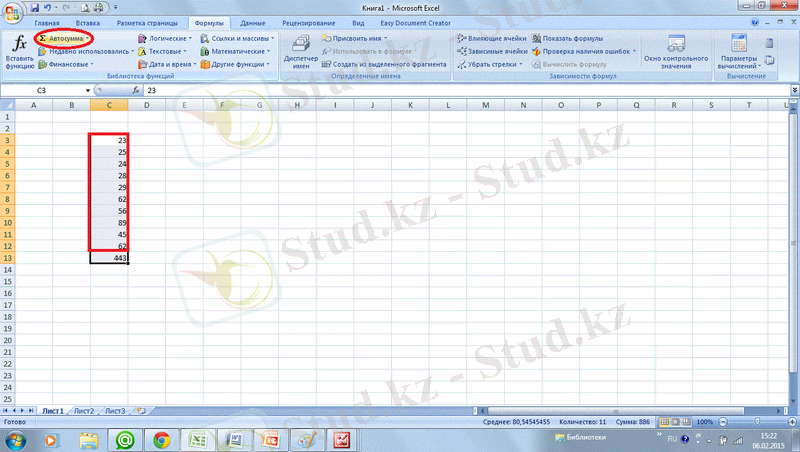The image size is (800, 452).
Task: Click Зависимые ячейки (Trace Dependents)
Action: pos(492,51)
